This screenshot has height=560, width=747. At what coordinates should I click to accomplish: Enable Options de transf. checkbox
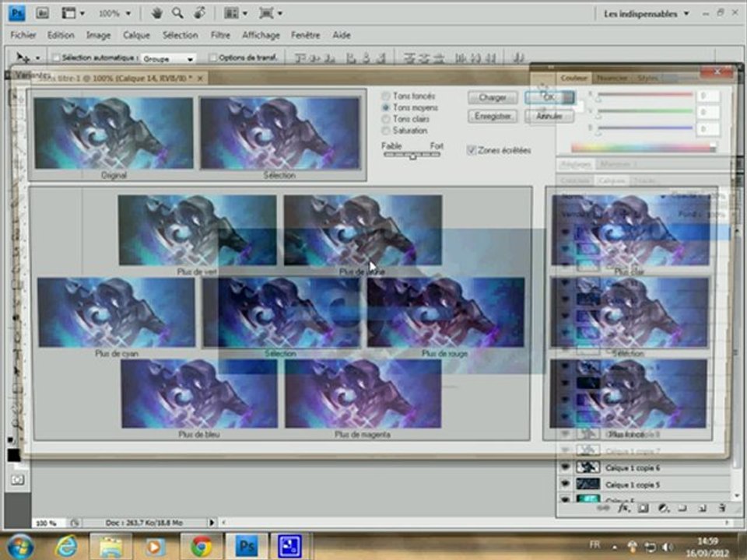(213, 58)
